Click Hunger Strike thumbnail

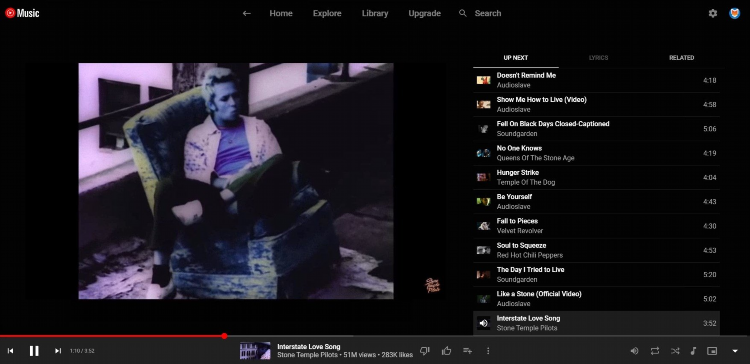[484, 177]
